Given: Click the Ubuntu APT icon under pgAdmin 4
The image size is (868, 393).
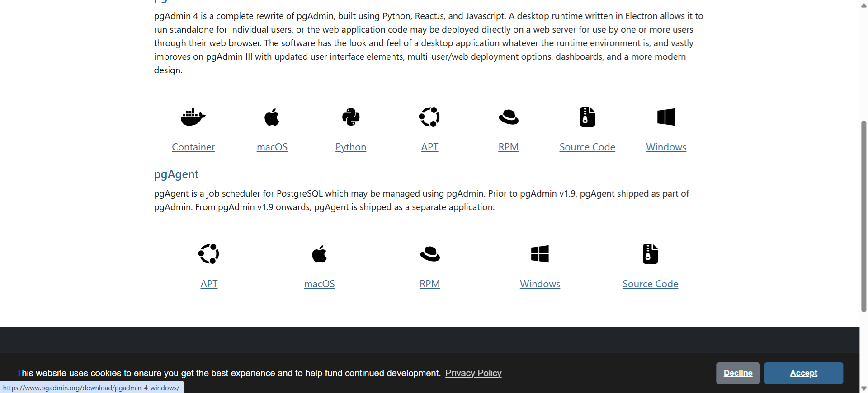Looking at the screenshot, I should [x=429, y=117].
